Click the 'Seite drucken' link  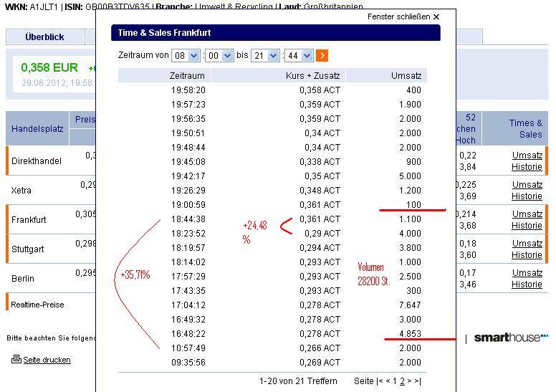[x=47, y=360]
